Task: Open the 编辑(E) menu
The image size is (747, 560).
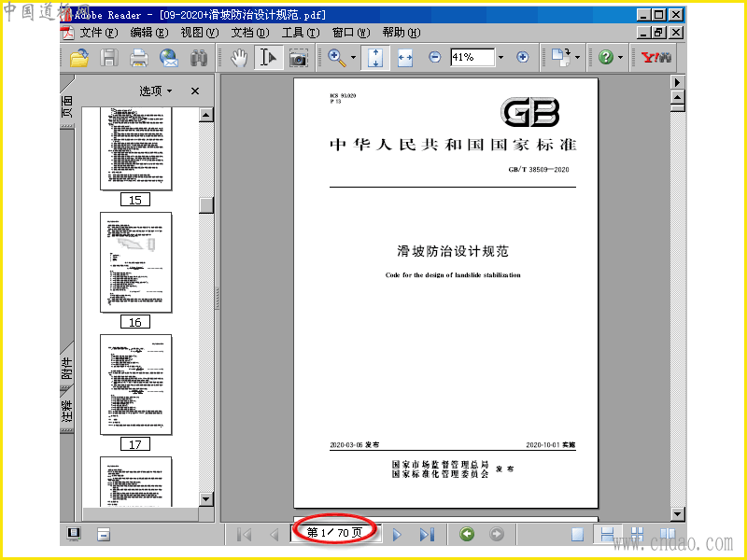Action: [149, 33]
